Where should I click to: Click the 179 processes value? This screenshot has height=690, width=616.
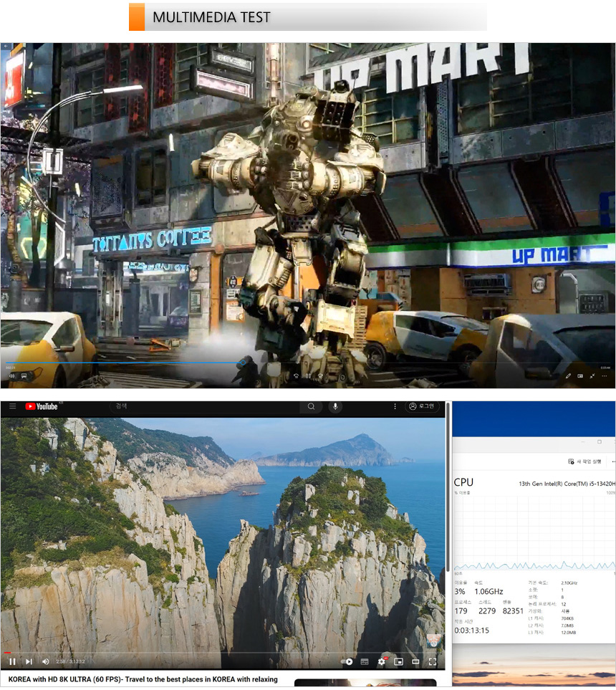[461, 610]
